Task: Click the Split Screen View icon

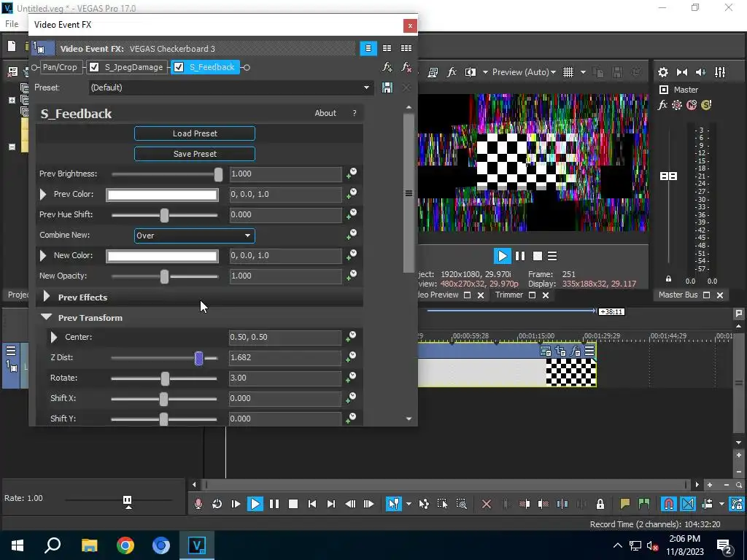Action: (x=471, y=72)
